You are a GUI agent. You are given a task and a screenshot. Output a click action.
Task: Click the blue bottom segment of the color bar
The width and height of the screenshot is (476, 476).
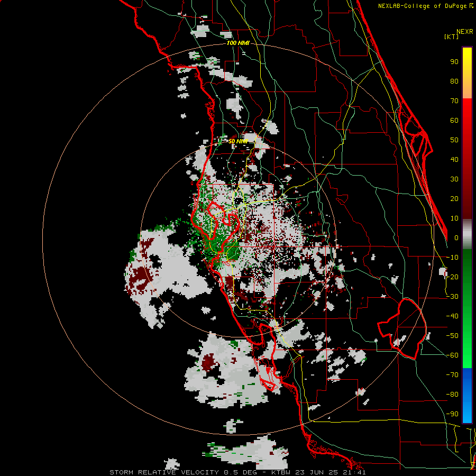tap(467, 396)
